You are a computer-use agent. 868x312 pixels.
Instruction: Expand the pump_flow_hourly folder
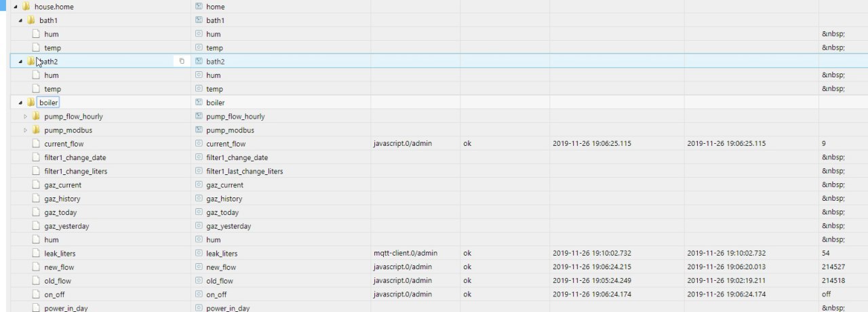[26, 116]
